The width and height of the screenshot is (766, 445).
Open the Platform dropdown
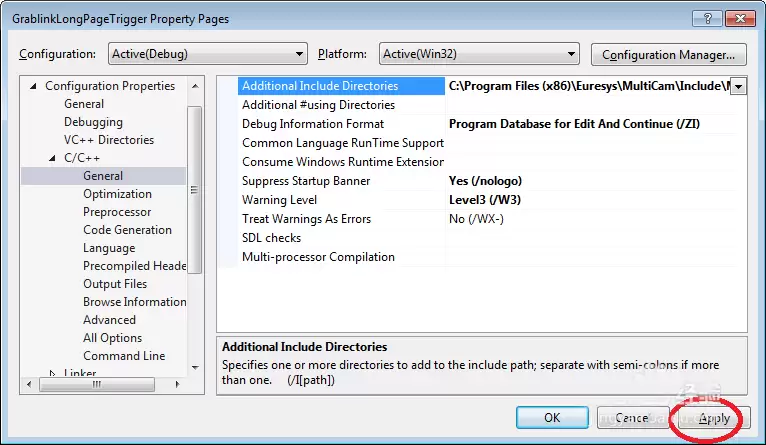(480, 54)
